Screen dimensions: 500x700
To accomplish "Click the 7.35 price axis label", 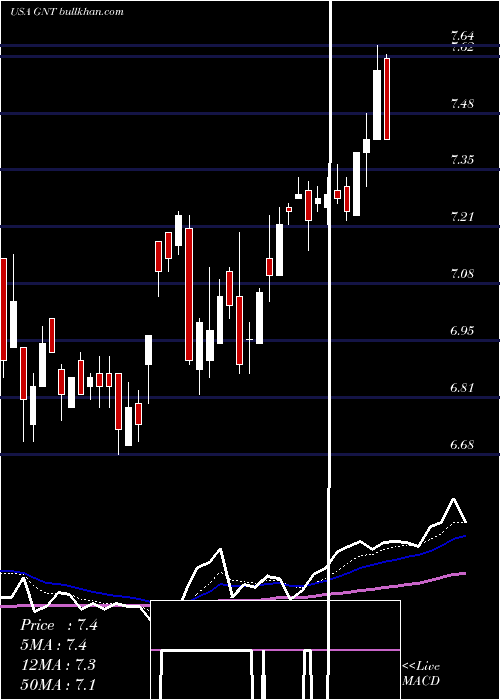I will point(462,160).
